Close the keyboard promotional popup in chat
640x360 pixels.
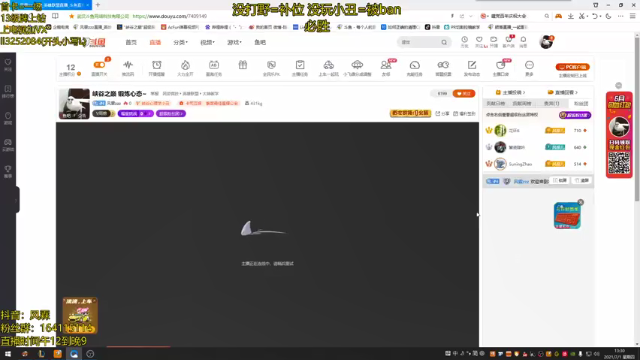(580, 202)
